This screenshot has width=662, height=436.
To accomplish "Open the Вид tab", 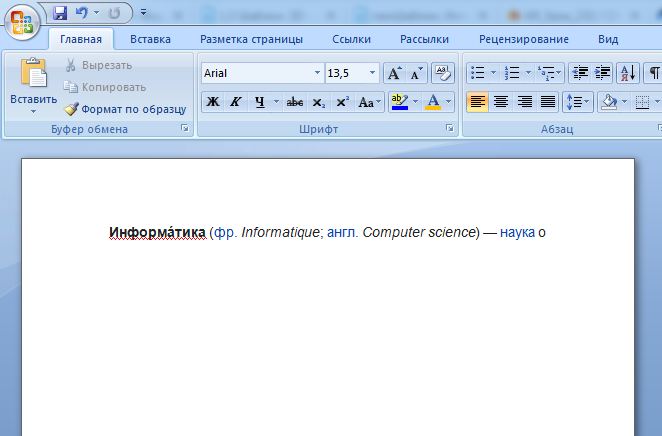I will [x=608, y=39].
